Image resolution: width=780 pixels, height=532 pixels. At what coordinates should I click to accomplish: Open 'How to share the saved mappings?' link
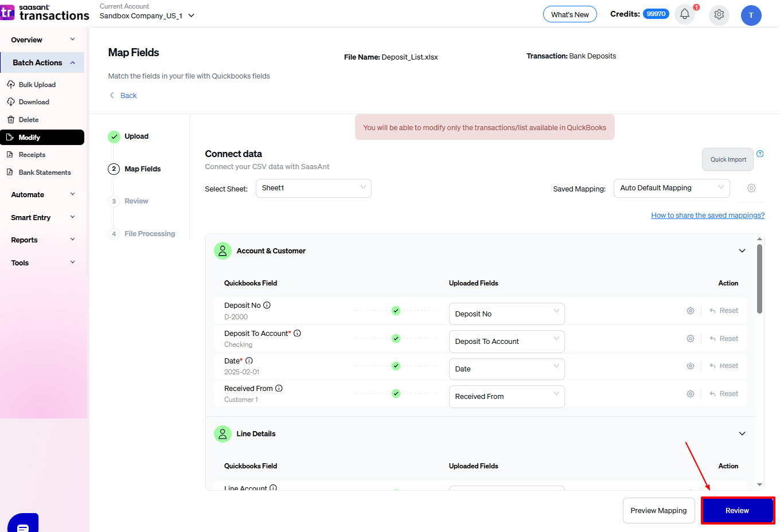707,216
